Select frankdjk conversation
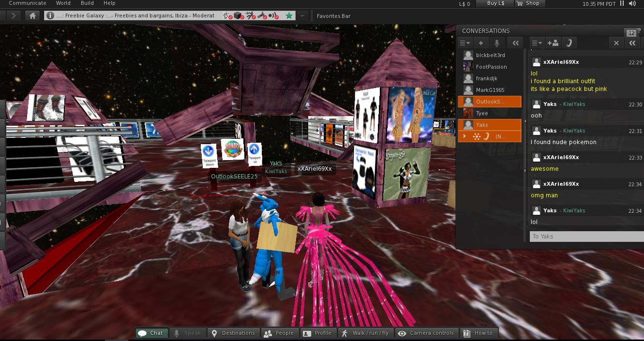Screen dimensions: 644x341 point(490,78)
